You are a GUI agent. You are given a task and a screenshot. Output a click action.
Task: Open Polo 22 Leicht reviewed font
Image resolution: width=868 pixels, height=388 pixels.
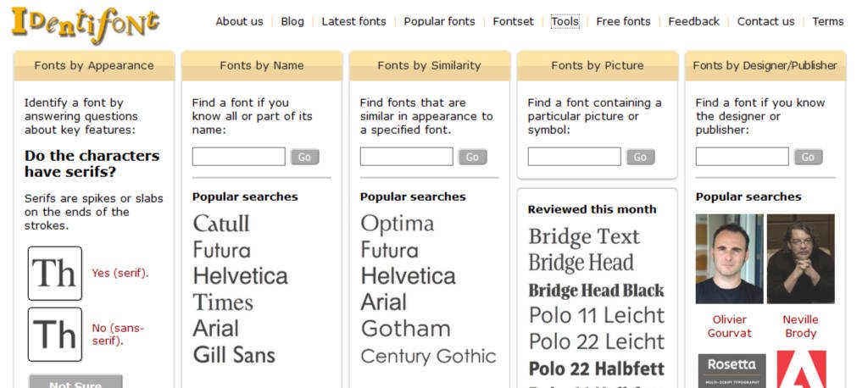(x=597, y=341)
